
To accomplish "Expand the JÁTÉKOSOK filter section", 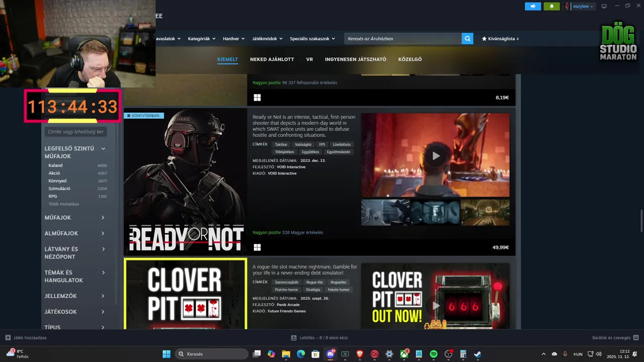I will point(75,312).
